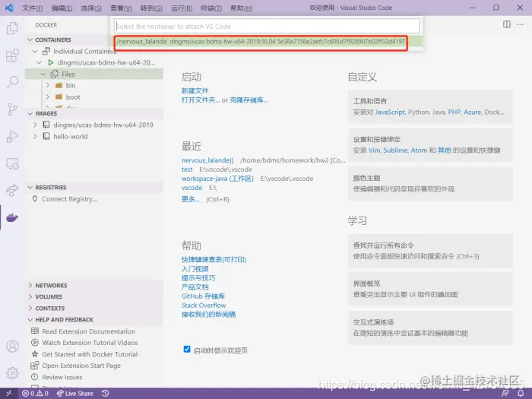Click the history clock icon in status bar

[x=106, y=393]
